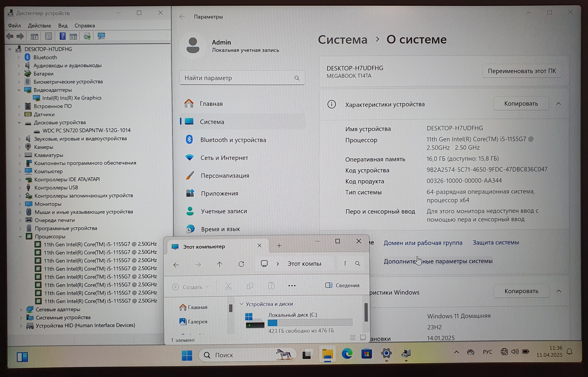Open the Действие menu in Device Manager
The height and width of the screenshot is (377, 588).
pyautogui.click(x=39, y=26)
